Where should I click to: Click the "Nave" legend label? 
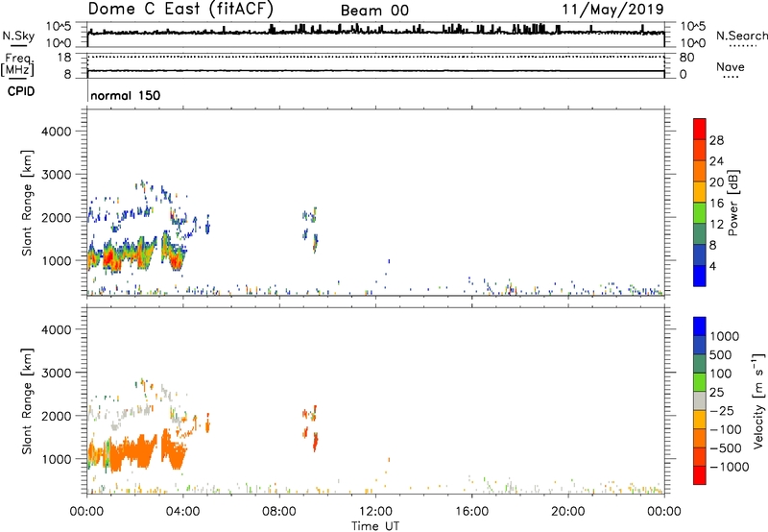click(x=731, y=66)
